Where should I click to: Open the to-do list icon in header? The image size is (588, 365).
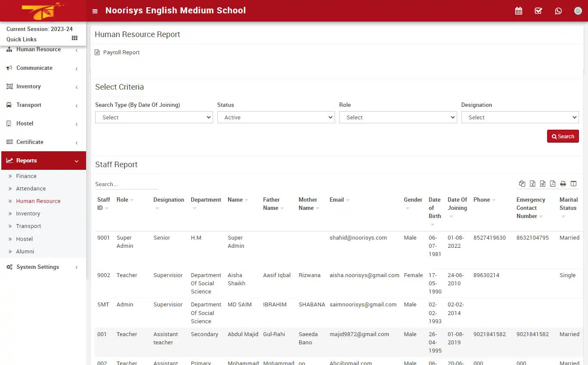(538, 10)
